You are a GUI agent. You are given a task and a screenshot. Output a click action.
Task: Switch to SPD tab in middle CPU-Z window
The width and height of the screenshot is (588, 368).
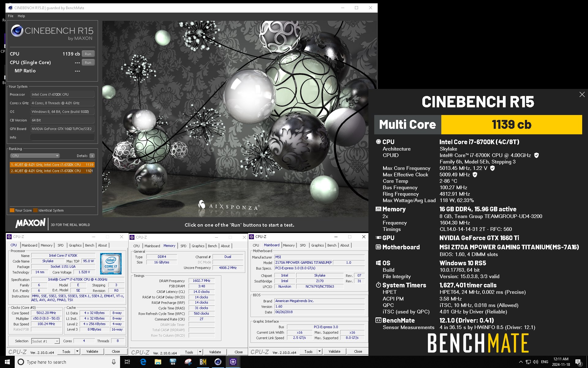point(183,246)
